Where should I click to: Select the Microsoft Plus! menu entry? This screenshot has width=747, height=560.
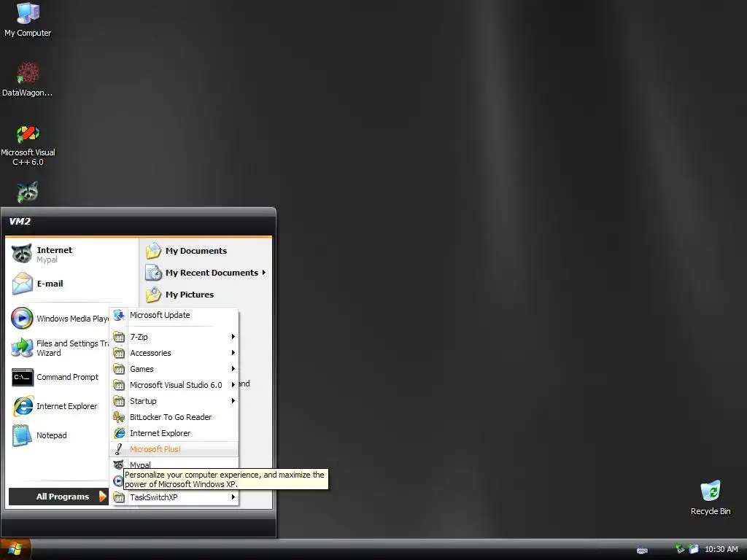(x=174, y=449)
